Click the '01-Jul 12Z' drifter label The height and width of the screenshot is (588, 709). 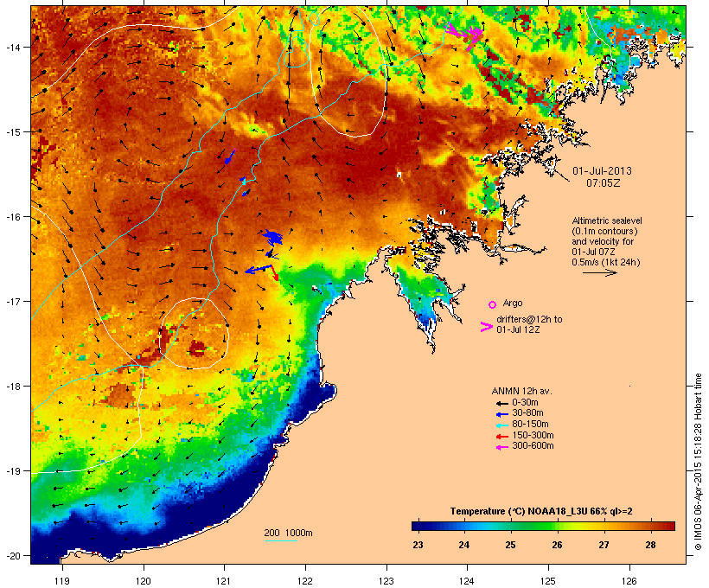(x=518, y=329)
